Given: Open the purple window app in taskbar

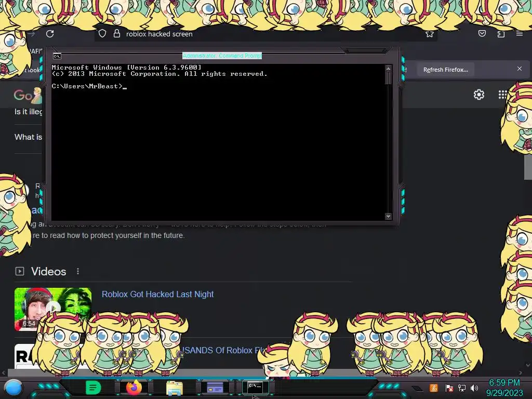Looking at the screenshot, I should click(215, 387).
